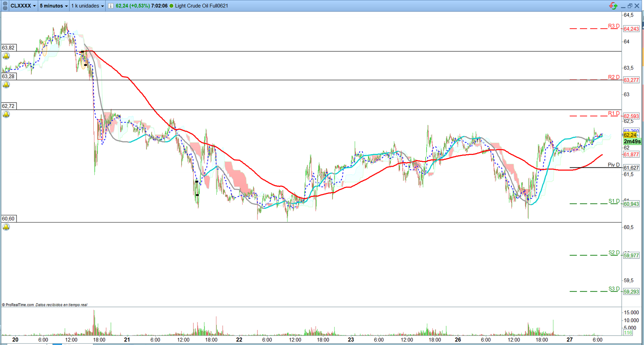
Task: Open the CLXXXX symbol dropdown
Action: tap(23, 6)
